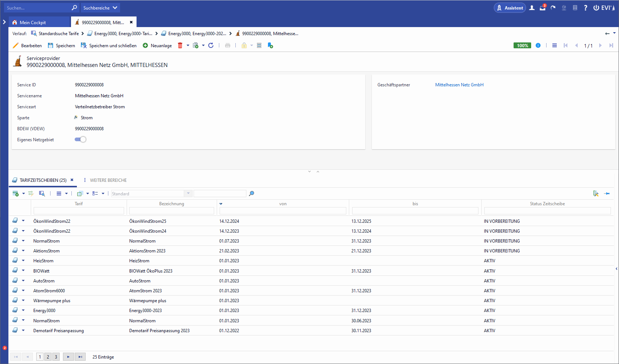Switch to the Mein Cockpit tab

(x=33, y=22)
